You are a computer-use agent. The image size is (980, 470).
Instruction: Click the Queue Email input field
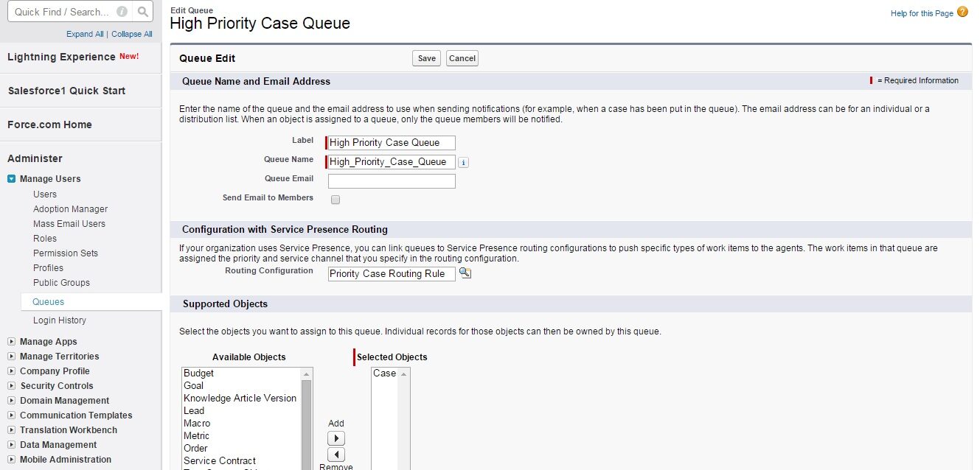coord(392,181)
